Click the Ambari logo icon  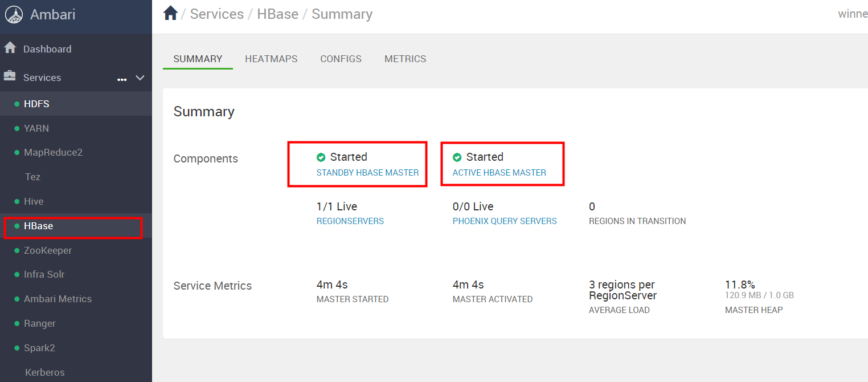point(14,15)
